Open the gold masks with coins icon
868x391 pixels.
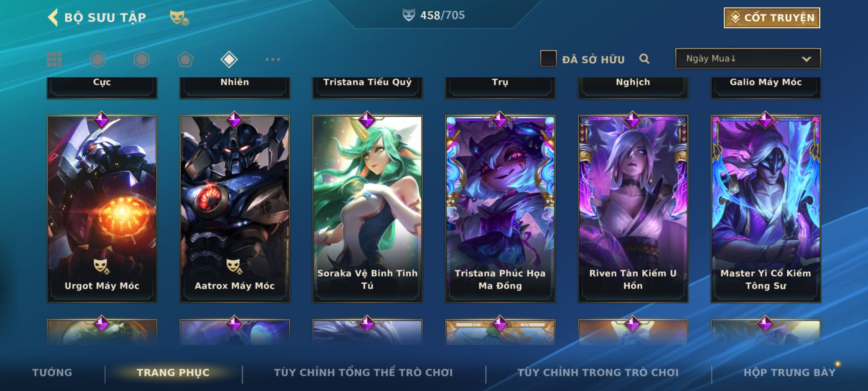tap(179, 18)
